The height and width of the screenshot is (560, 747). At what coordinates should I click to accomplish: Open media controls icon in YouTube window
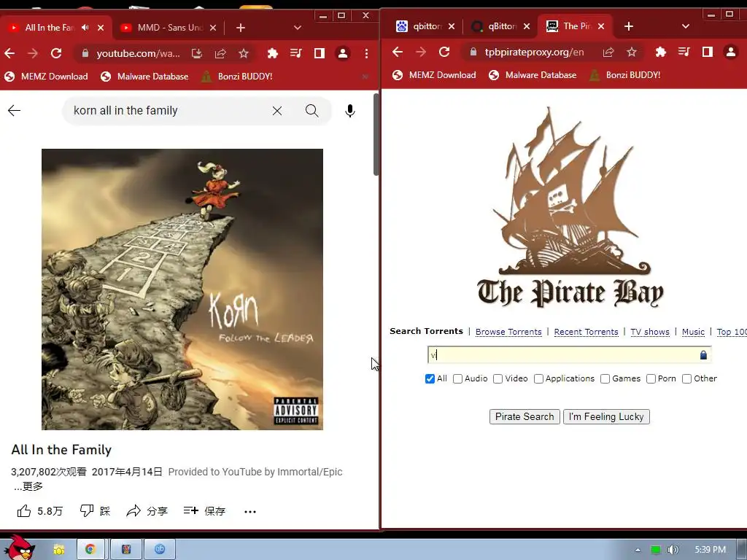(296, 53)
